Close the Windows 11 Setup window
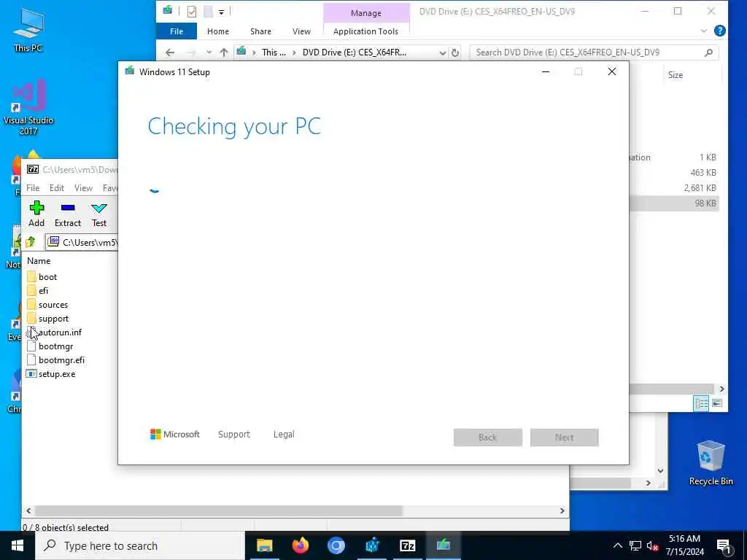747x560 pixels. (x=612, y=72)
